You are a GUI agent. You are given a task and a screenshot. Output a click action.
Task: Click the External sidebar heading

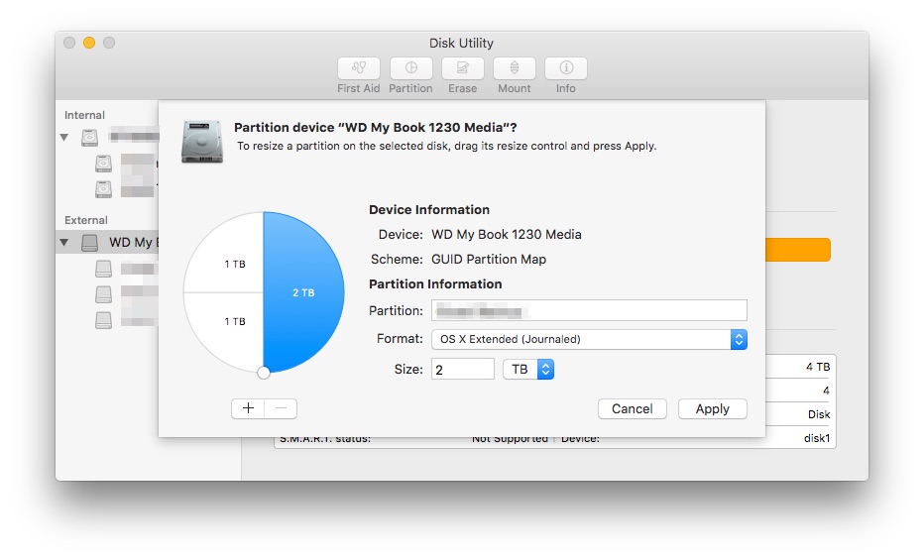tap(86, 220)
